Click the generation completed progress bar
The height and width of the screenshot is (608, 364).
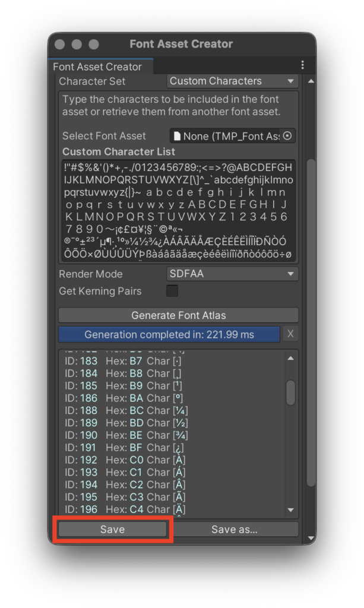pos(169,334)
